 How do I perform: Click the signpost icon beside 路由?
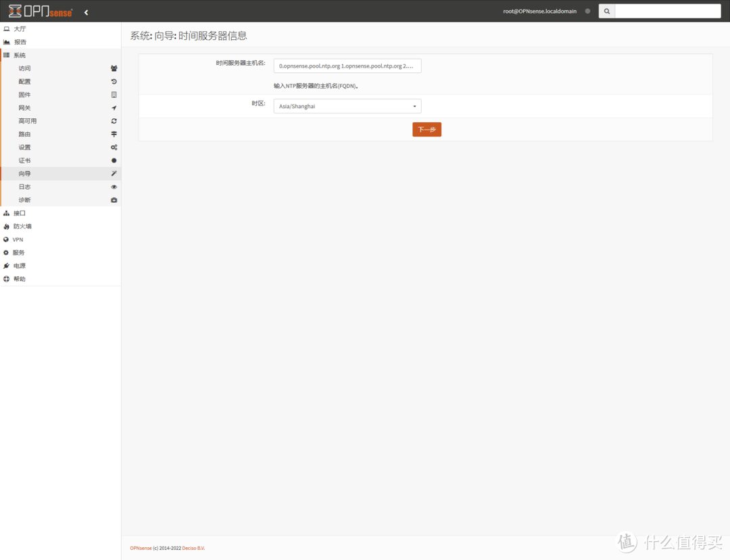pyautogui.click(x=114, y=134)
